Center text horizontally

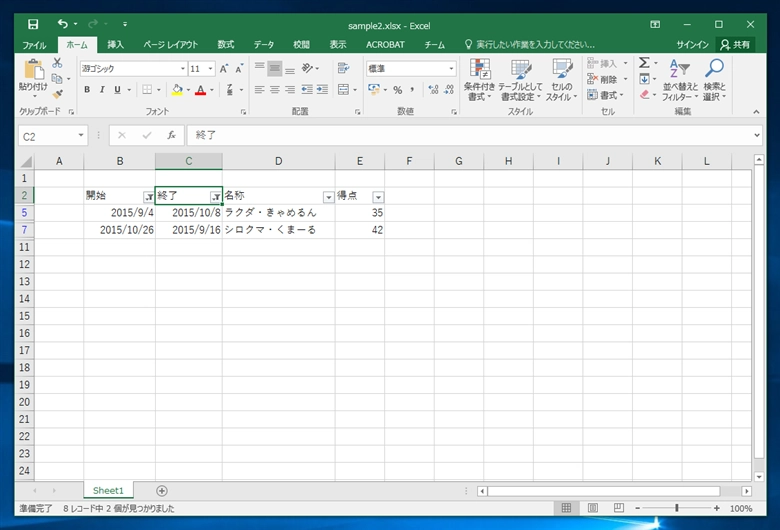pos(275,90)
